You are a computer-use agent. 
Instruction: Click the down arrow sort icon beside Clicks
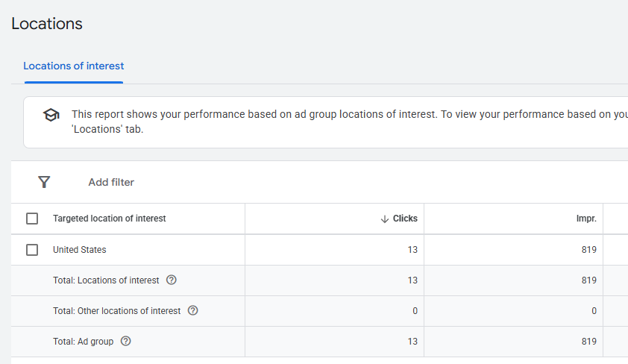point(385,219)
